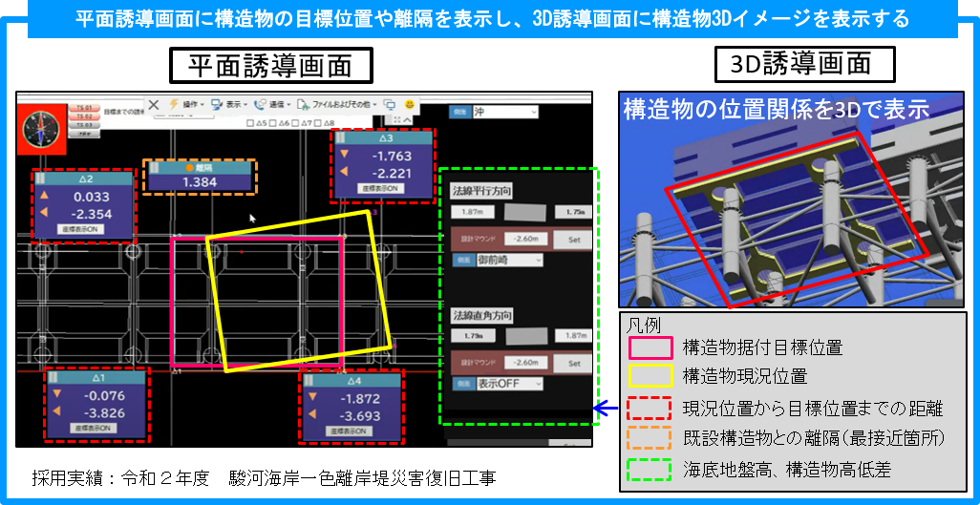Click the grip handle on the △2 panel

(41, 179)
